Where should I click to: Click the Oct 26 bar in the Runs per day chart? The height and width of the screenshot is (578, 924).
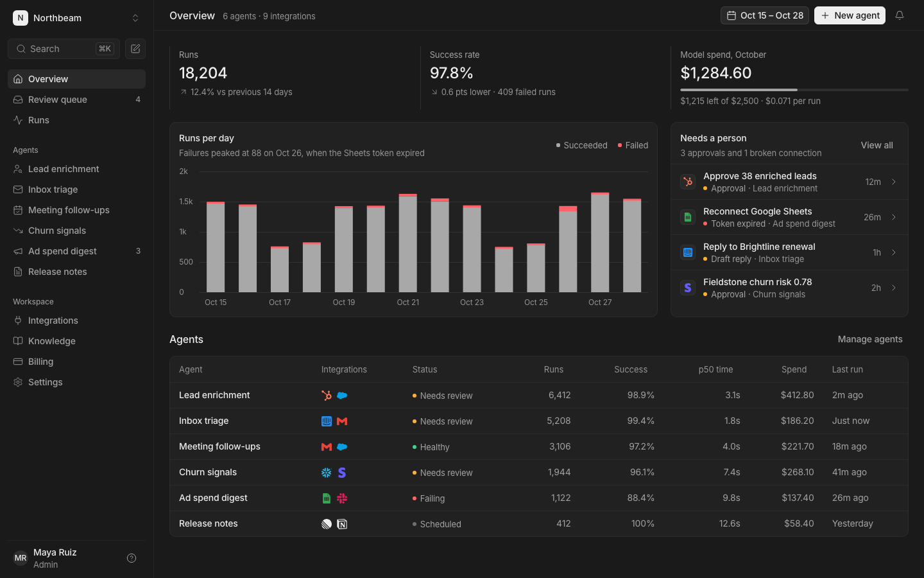(568, 249)
